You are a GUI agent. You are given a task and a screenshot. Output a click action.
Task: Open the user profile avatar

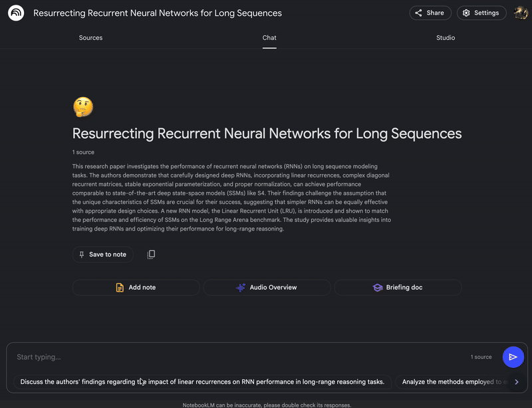(521, 13)
